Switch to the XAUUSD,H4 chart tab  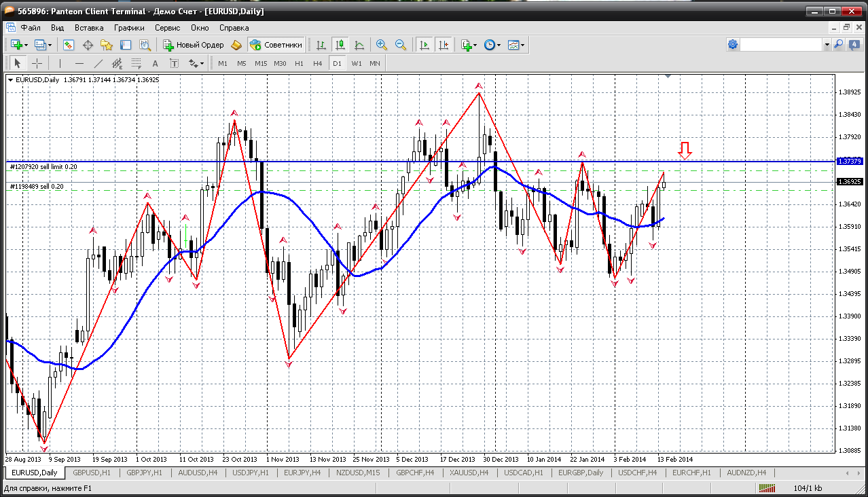click(470, 473)
